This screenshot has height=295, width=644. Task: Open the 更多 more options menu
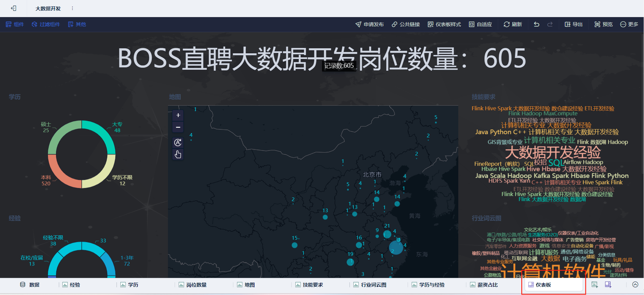[629, 24]
